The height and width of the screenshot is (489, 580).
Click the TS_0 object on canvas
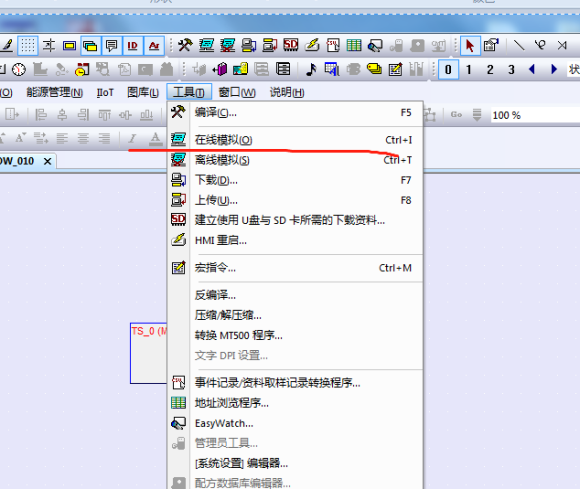(148, 353)
